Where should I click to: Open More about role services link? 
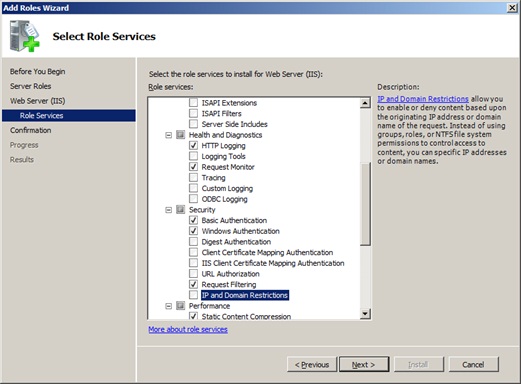coord(188,329)
